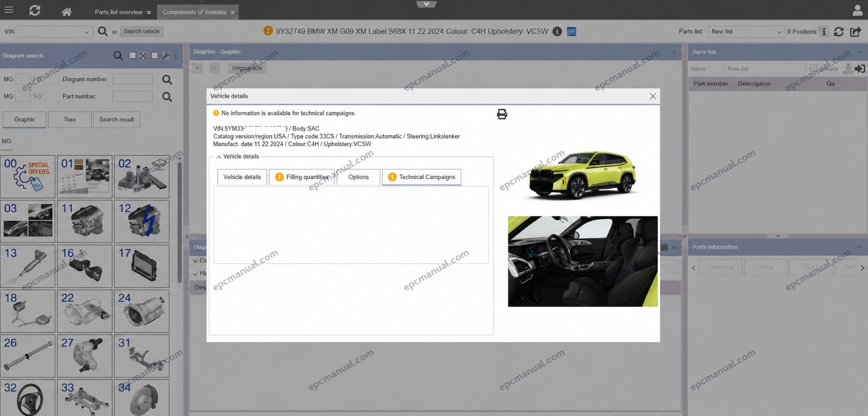Image resolution: width=868 pixels, height=416 pixels.
Task: Click the Part number input field
Action: 132,96
